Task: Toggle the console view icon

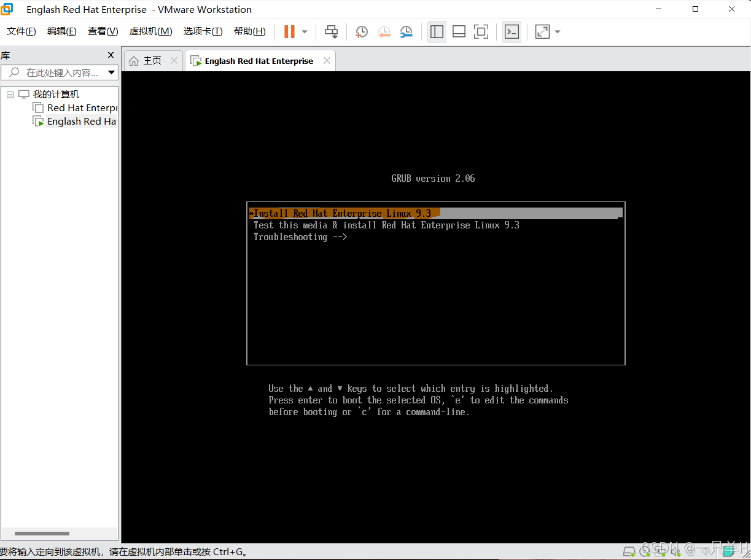Action: point(512,31)
